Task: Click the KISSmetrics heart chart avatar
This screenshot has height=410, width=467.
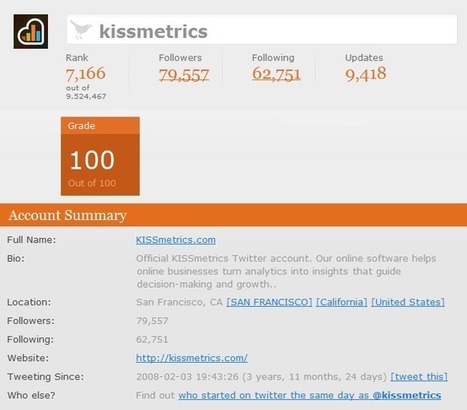Action: (x=31, y=31)
